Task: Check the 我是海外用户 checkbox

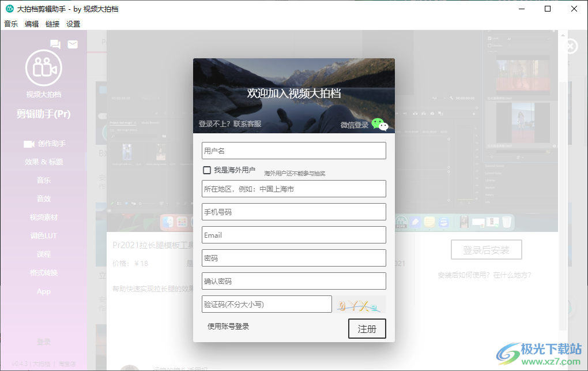Action: click(x=206, y=170)
